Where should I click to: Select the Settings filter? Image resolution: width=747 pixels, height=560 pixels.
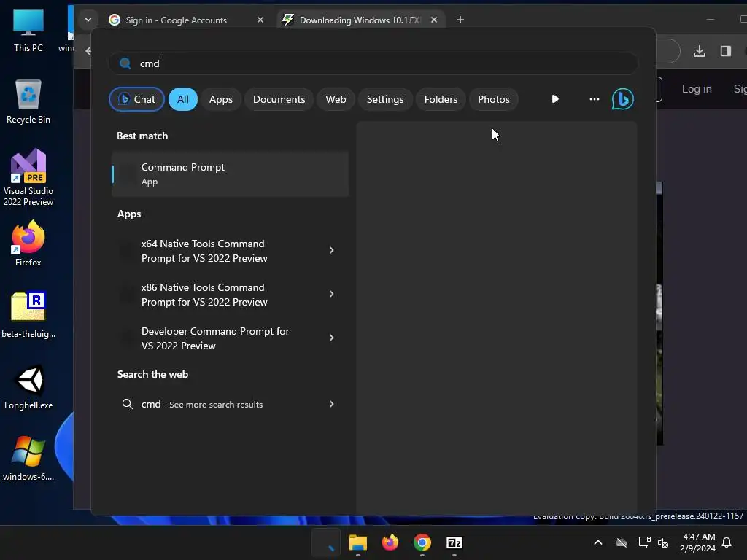(385, 99)
